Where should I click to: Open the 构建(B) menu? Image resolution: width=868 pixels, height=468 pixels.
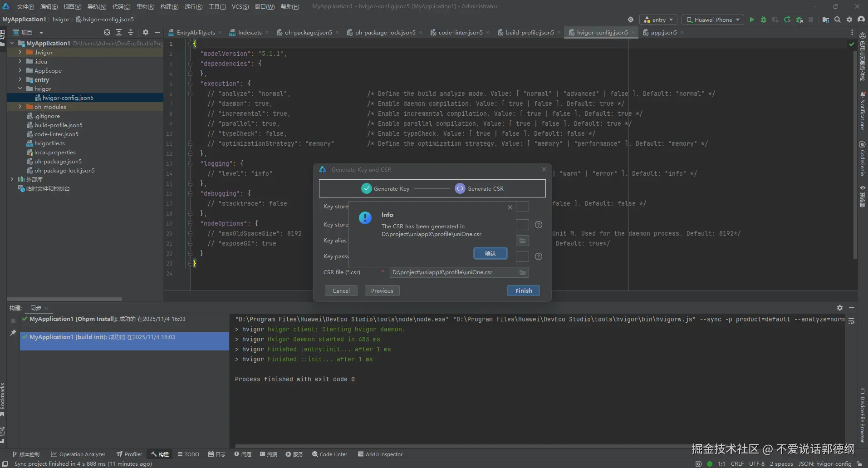click(169, 6)
